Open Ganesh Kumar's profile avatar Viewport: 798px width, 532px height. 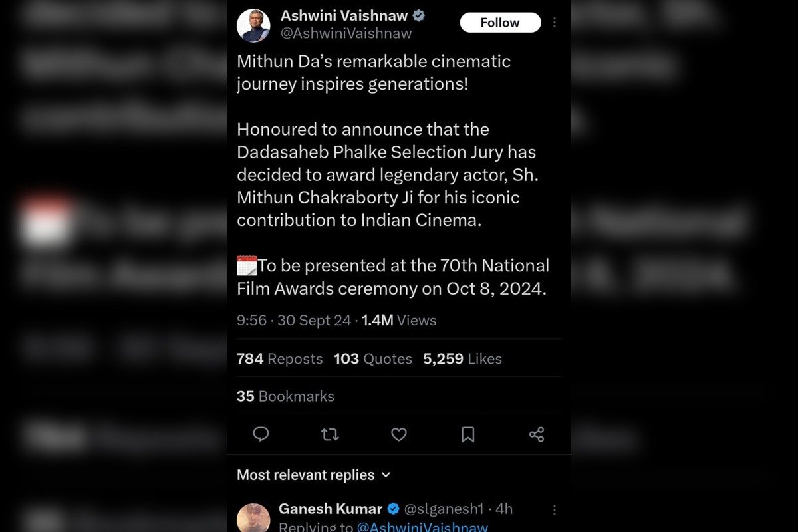click(253, 518)
